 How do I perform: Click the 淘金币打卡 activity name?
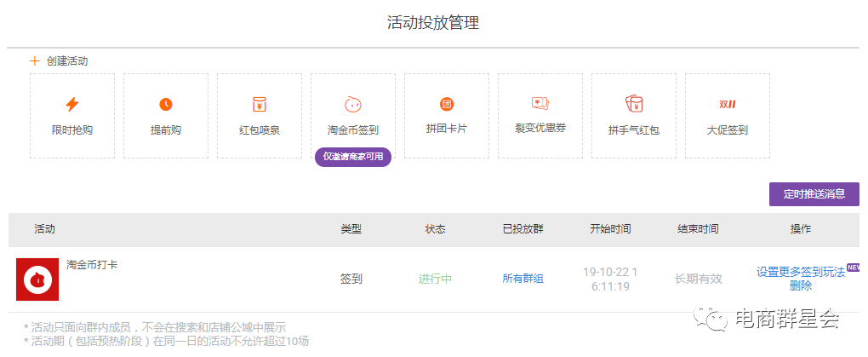[92, 265]
